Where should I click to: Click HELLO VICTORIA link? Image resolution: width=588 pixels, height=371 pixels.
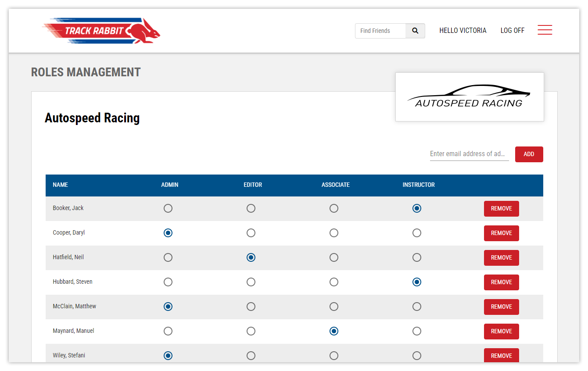(x=463, y=31)
